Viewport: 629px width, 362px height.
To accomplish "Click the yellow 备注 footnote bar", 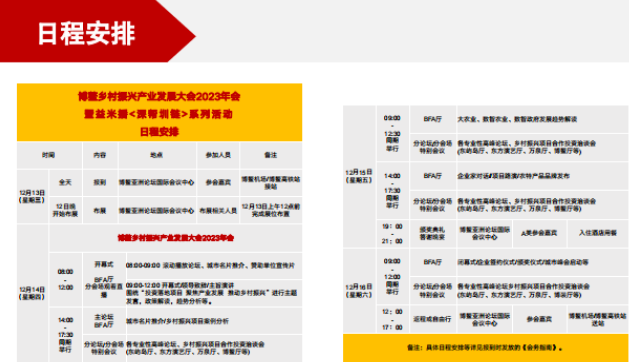I will tap(485, 348).
